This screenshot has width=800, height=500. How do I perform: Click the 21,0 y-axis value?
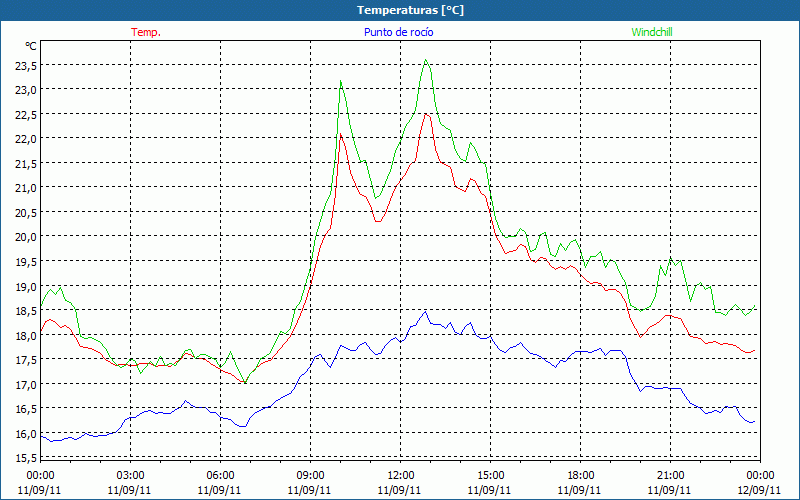(x=26, y=188)
